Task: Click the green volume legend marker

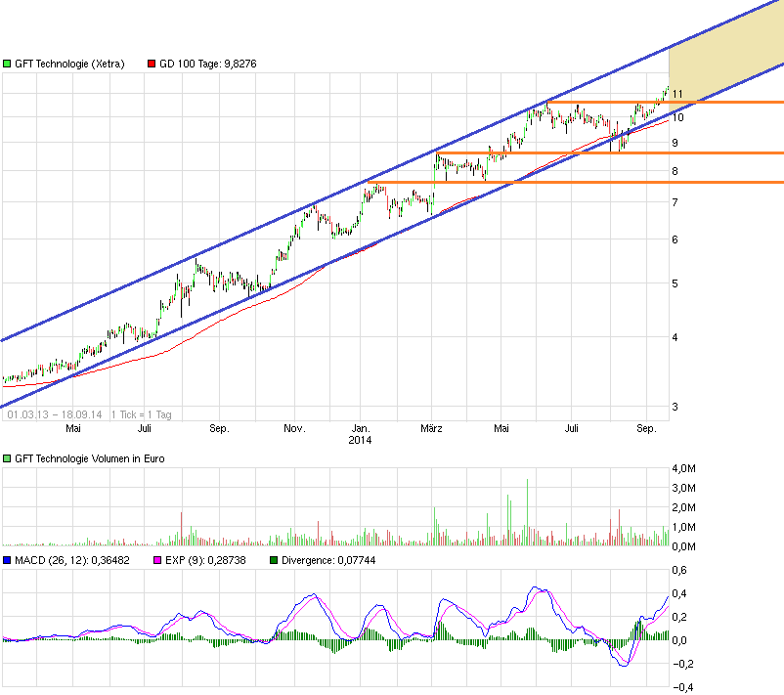Action: (8, 456)
